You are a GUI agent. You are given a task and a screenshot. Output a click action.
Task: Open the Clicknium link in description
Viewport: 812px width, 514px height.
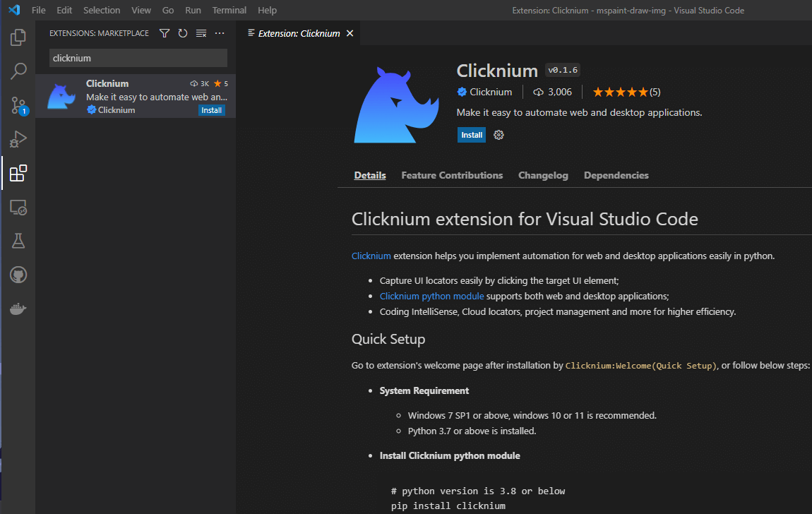click(371, 256)
